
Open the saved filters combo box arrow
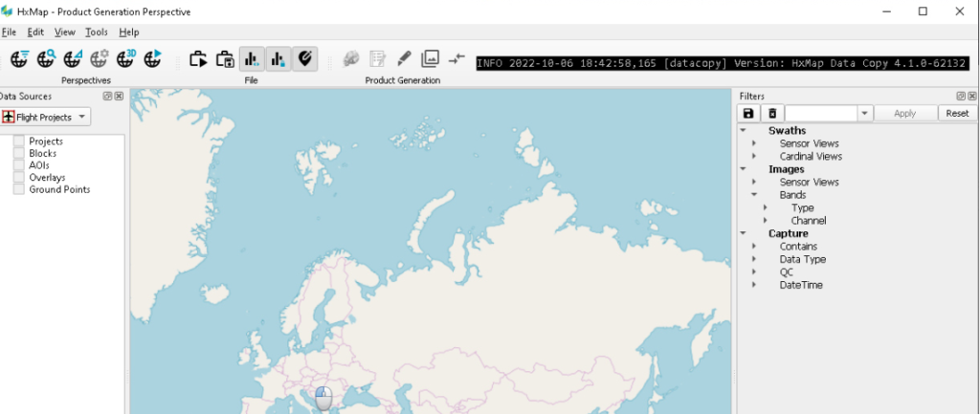pos(864,113)
